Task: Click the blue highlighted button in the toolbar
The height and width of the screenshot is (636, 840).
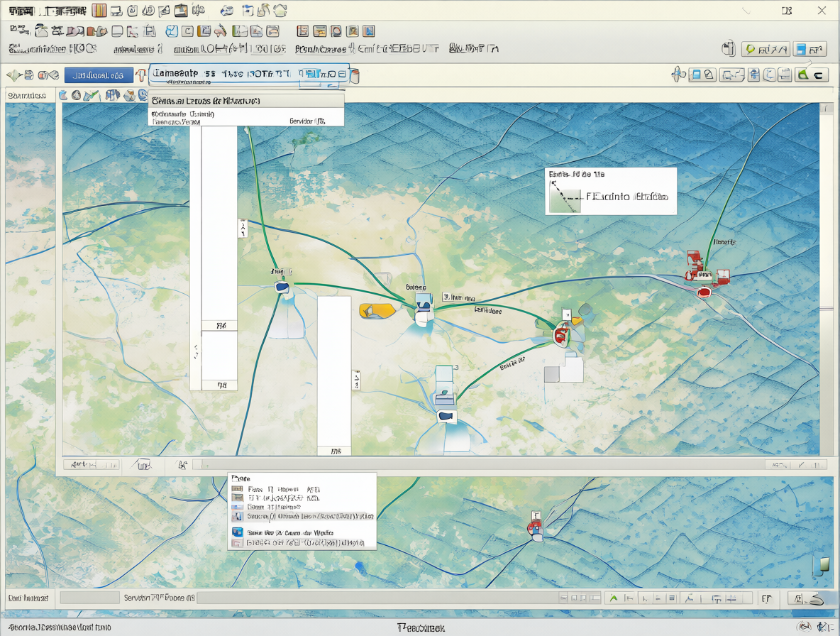Action: coord(99,75)
